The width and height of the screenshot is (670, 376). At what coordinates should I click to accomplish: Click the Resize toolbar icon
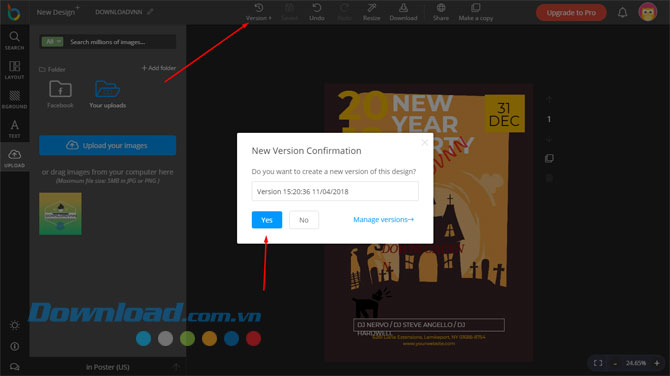click(x=371, y=12)
